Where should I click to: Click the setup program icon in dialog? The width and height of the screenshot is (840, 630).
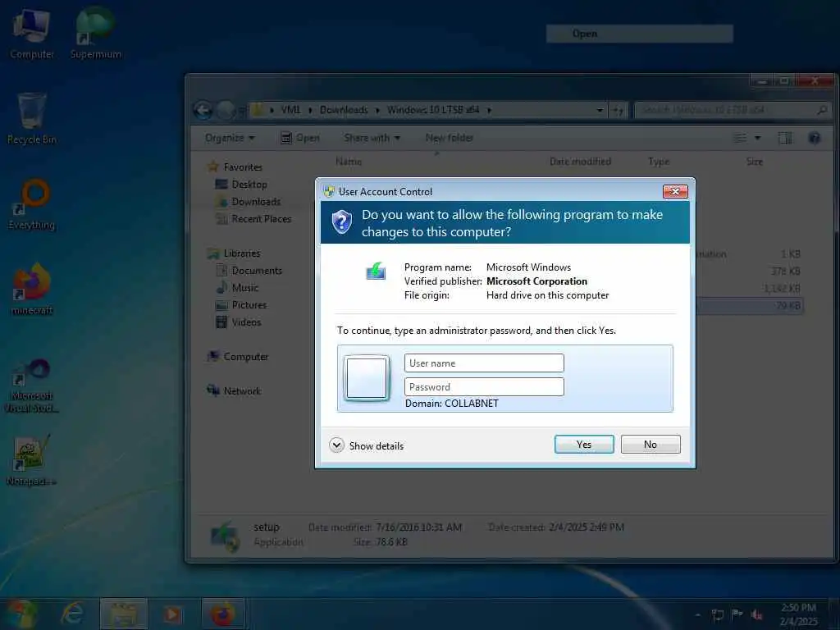376,272
